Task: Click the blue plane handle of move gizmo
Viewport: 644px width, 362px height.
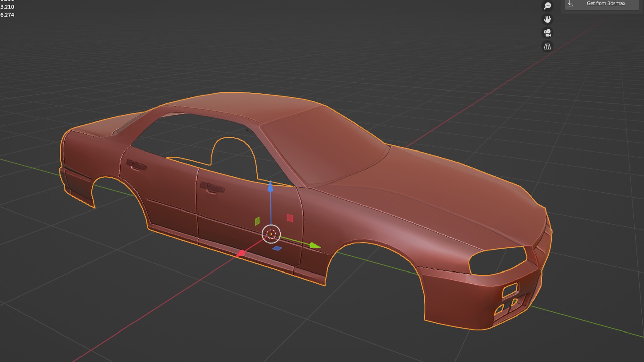Action: (x=277, y=248)
